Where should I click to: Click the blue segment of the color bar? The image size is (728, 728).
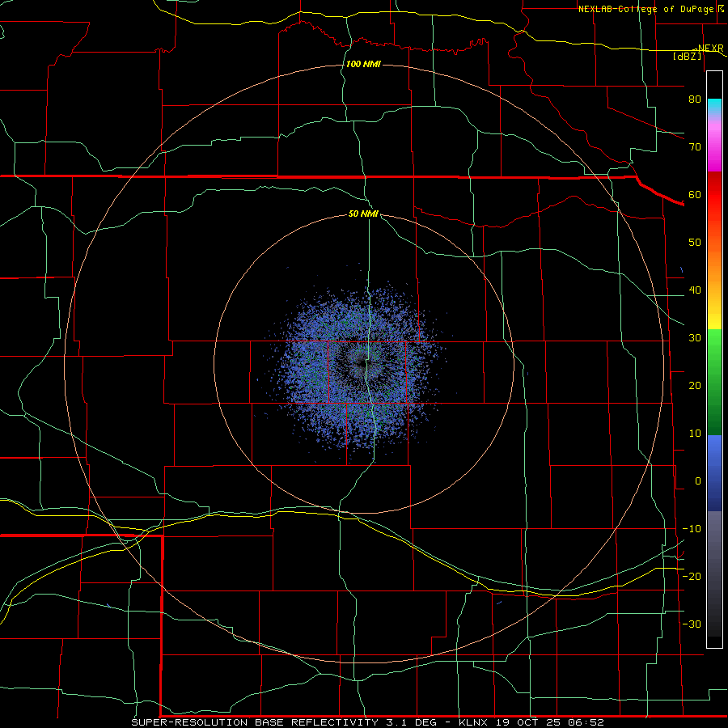[714, 473]
